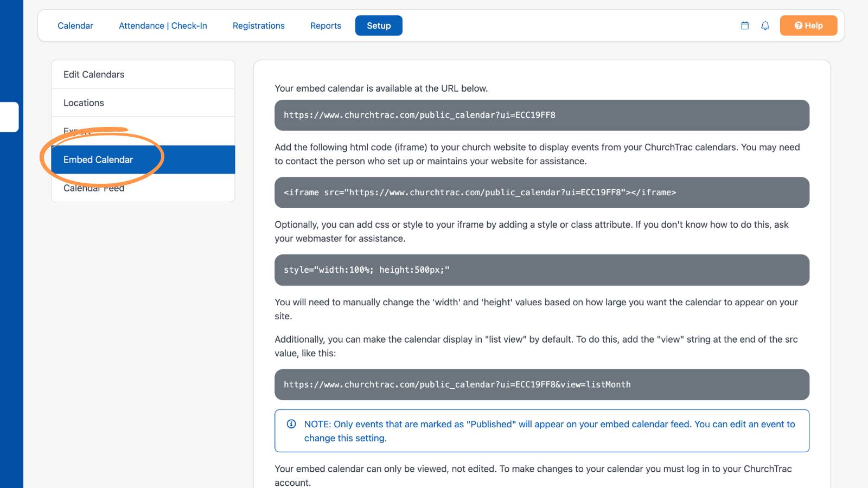Open the calendar icon in top bar
The height and width of the screenshot is (488, 868).
click(x=745, y=25)
